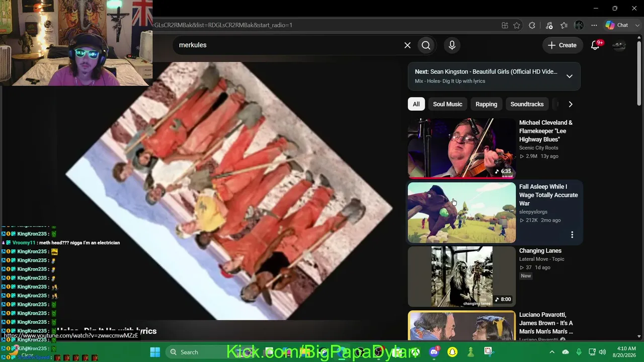The height and width of the screenshot is (362, 644).
Task: Show more filter chips with the arrow
Action: pos(571,104)
